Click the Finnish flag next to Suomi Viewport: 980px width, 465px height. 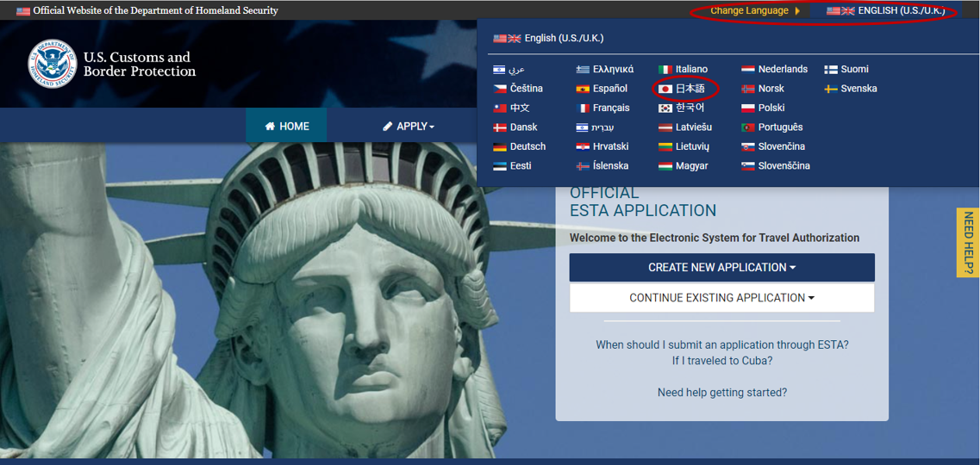830,70
